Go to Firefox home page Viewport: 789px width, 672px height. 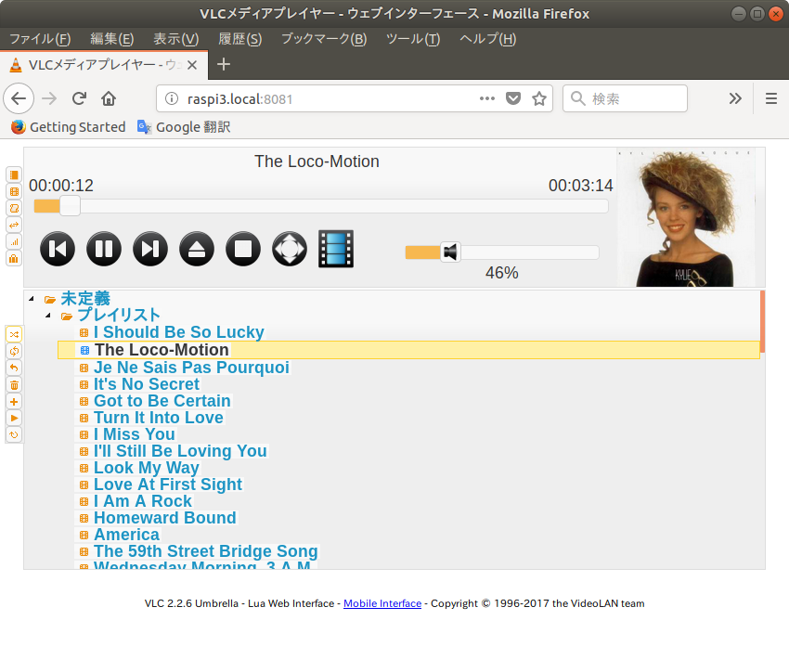click(109, 98)
